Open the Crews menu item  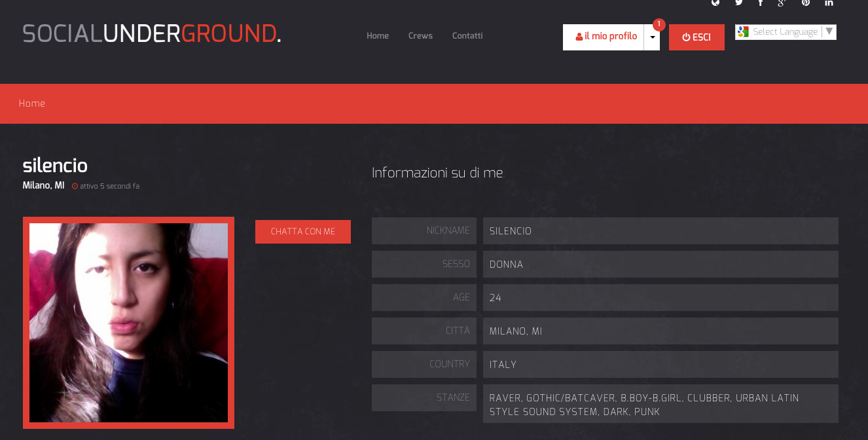pos(420,36)
